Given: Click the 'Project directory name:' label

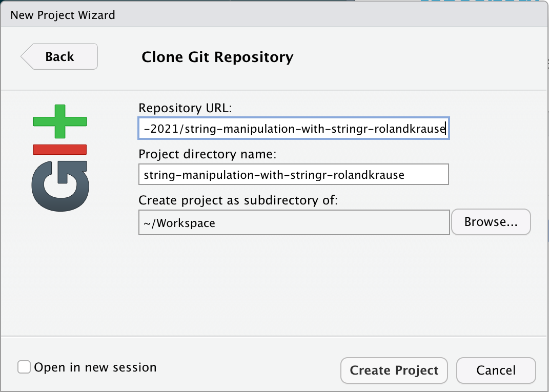Looking at the screenshot, I should coord(207,154).
